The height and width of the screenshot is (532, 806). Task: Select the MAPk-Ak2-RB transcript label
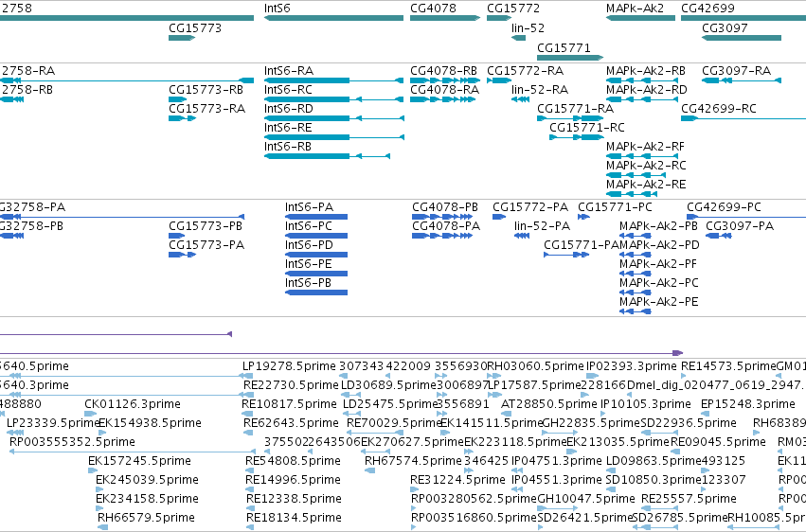tap(646, 71)
